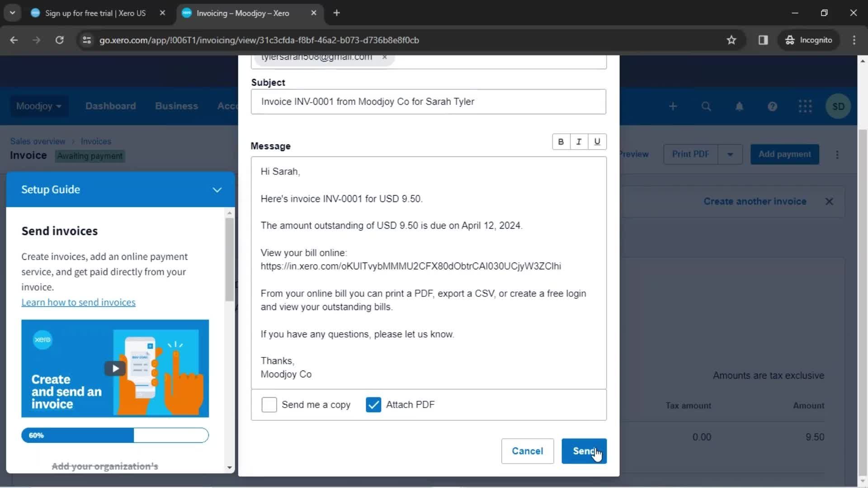Apply italic formatting to message
Screen dimensions: 868x488
click(579, 142)
